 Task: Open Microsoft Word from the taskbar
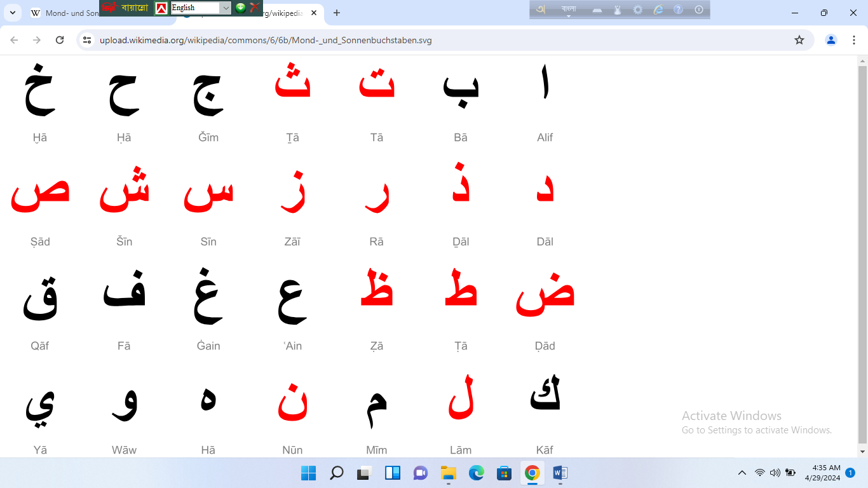pyautogui.click(x=560, y=473)
